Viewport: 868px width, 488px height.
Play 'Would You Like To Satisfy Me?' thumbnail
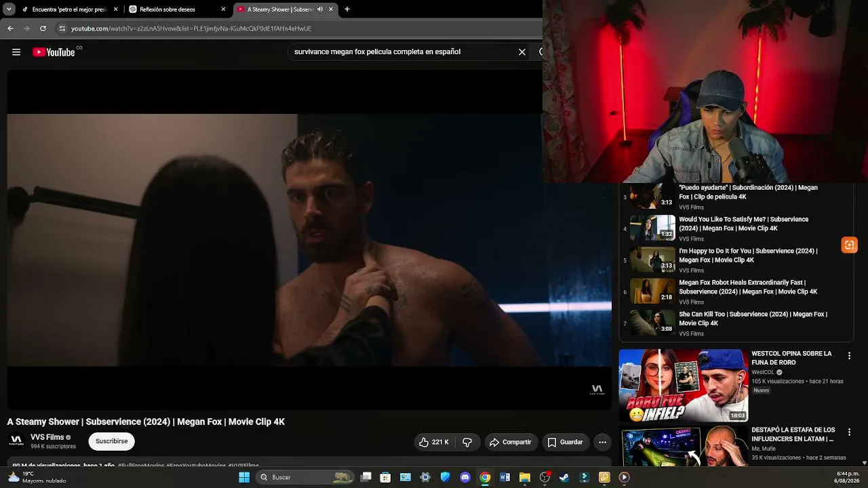pos(652,228)
